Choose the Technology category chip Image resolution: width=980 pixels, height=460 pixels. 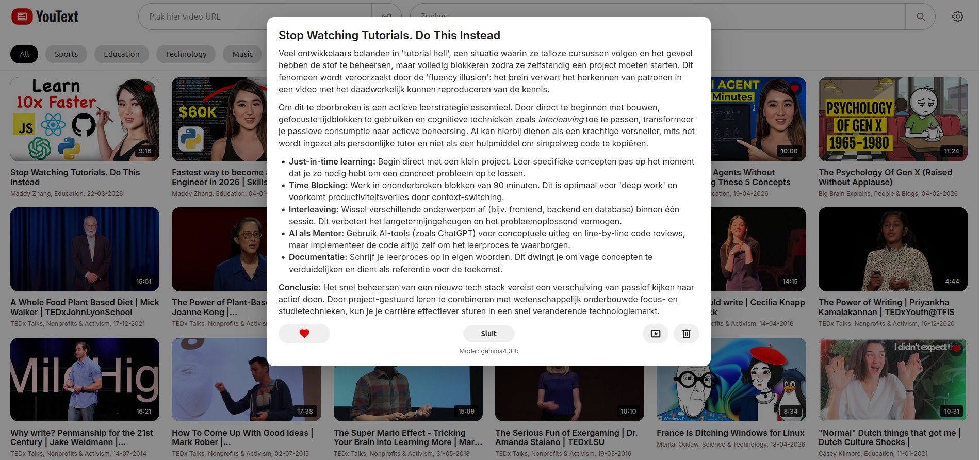[186, 54]
